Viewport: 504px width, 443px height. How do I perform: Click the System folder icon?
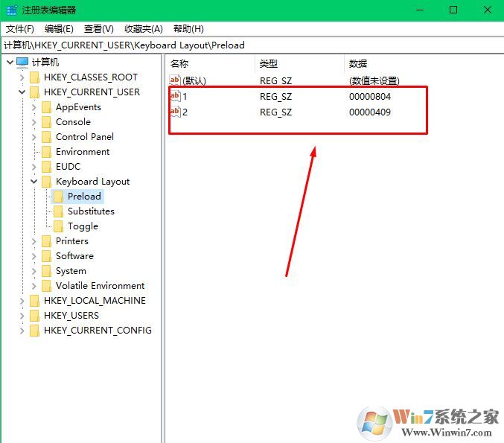pyautogui.click(x=47, y=271)
